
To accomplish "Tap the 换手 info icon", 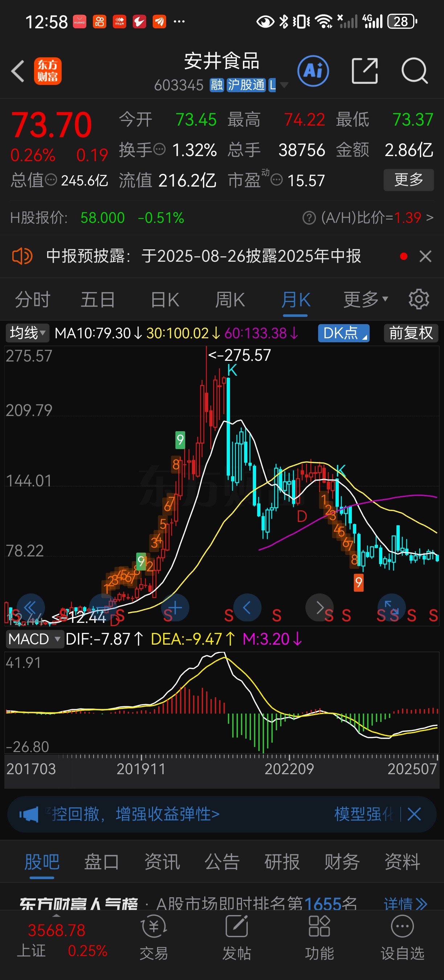I will click(x=159, y=149).
